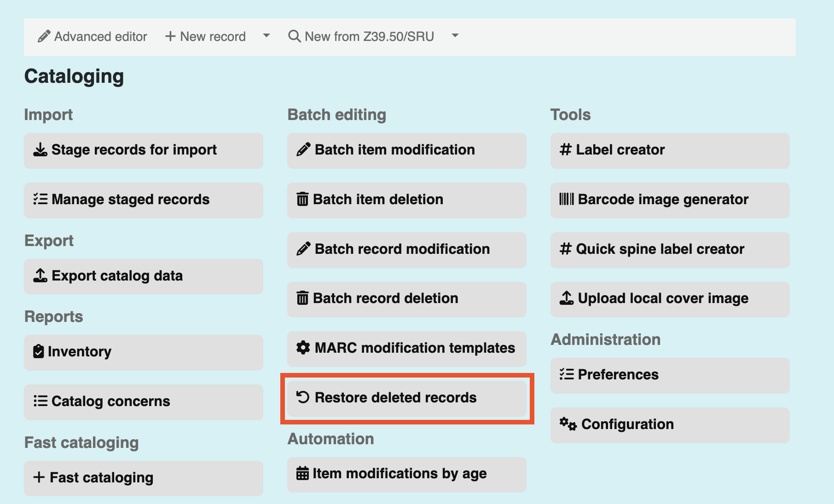
Task: Click the calendar icon on Item modifications by age
Action: (x=302, y=473)
